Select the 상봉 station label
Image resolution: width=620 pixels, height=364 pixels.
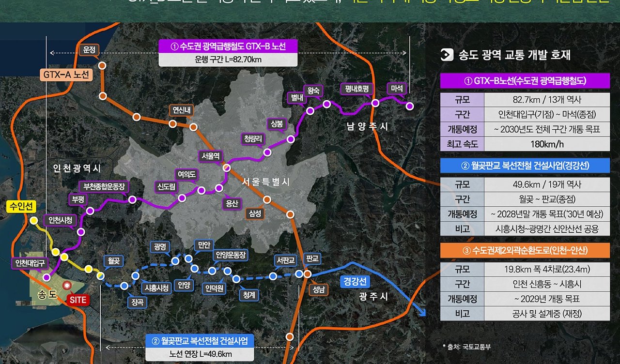(x=277, y=124)
